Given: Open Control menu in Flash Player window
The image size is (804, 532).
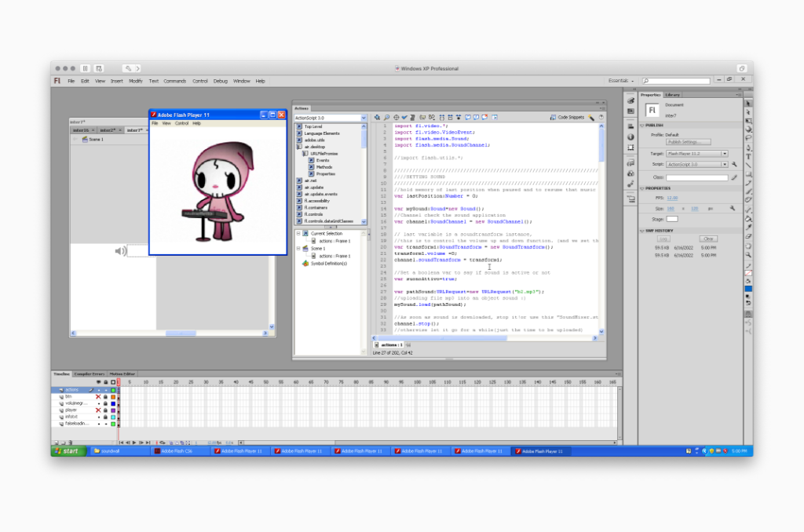Looking at the screenshot, I should 181,123.
